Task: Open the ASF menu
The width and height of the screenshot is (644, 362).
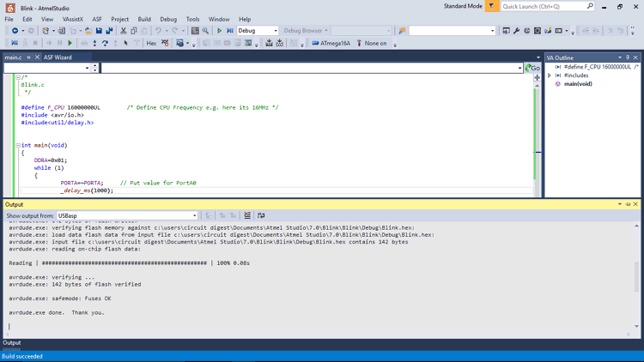Action: (x=97, y=19)
